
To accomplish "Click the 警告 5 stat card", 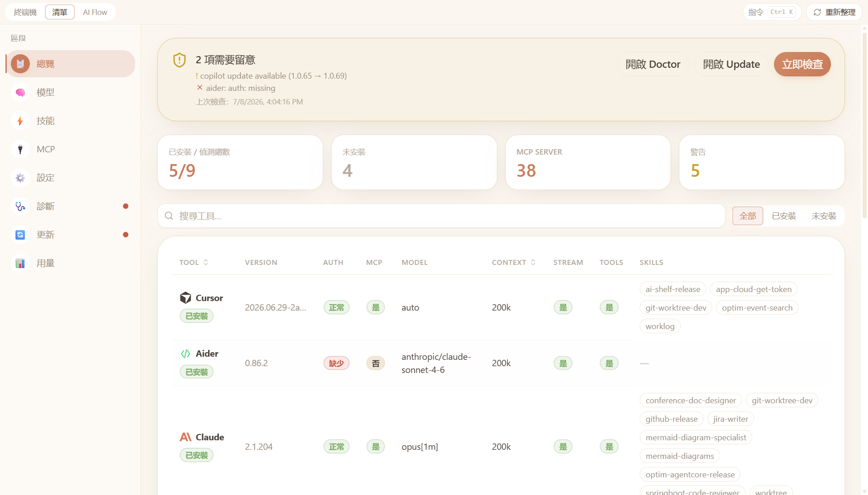I will coord(762,162).
